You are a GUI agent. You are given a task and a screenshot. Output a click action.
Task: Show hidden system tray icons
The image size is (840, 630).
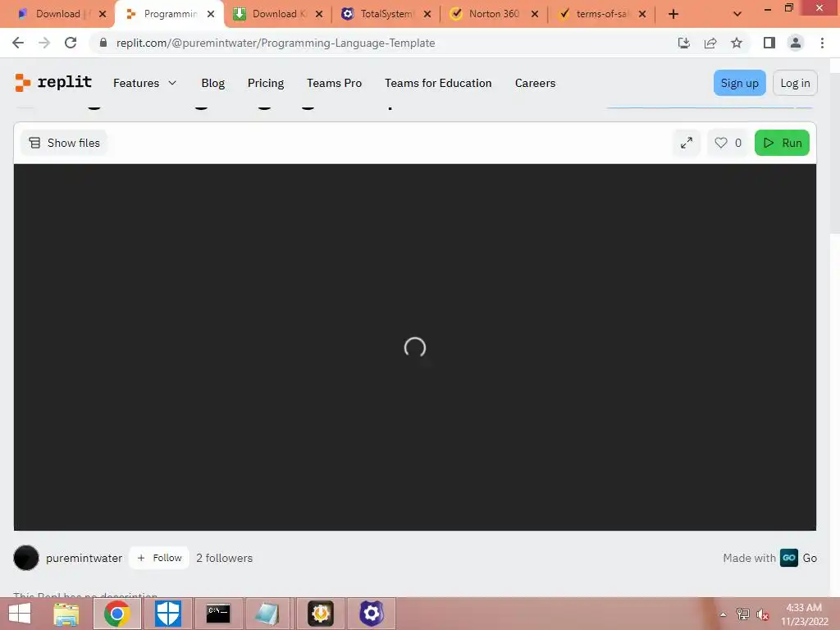[x=724, y=614]
